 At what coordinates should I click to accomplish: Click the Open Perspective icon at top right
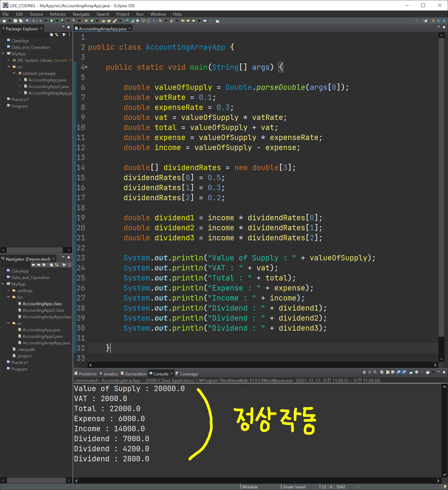pos(426,21)
